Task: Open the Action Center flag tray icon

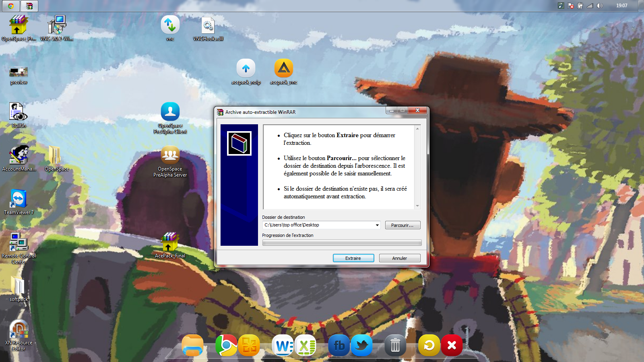Action: point(571,6)
